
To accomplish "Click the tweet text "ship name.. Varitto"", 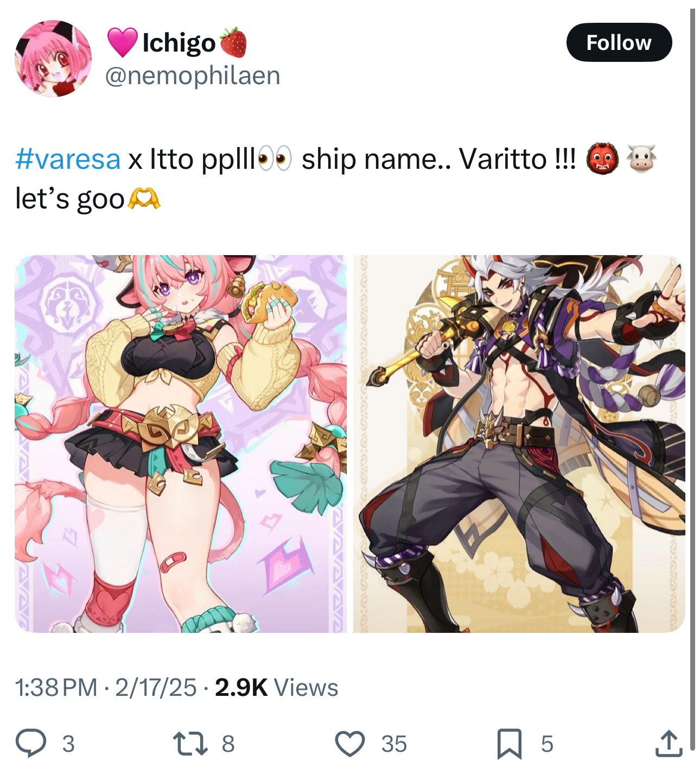I will point(424,159).
